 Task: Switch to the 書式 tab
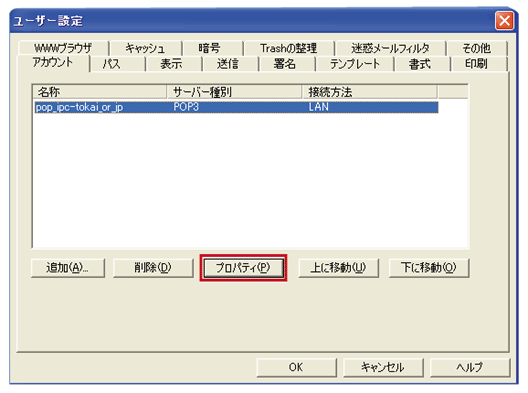click(x=422, y=64)
